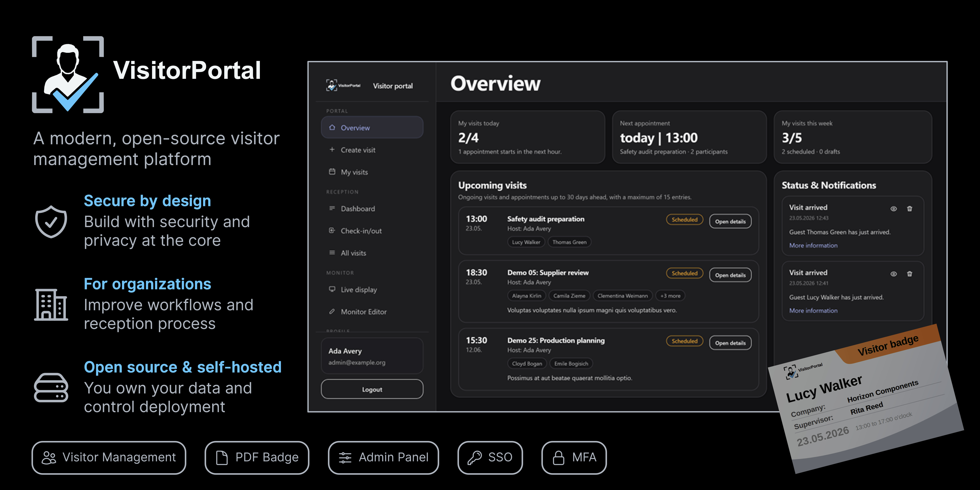Click the Secure by design heading

point(147,200)
